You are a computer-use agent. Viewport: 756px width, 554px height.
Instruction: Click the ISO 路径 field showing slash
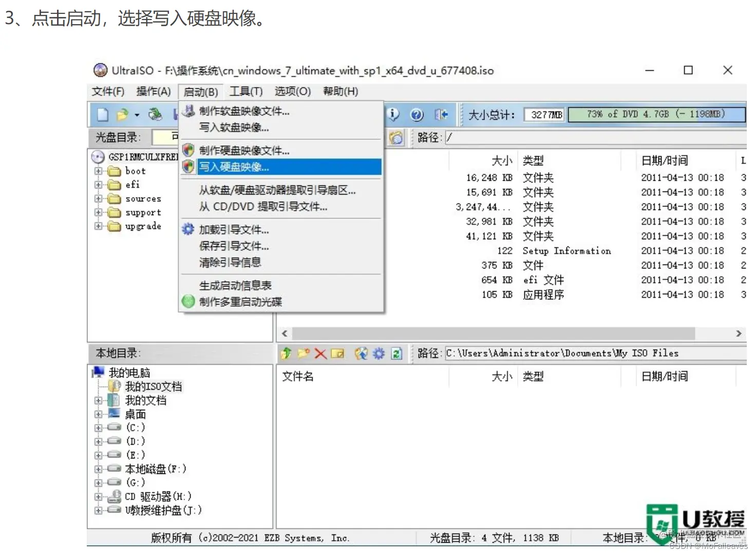point(596,138)
